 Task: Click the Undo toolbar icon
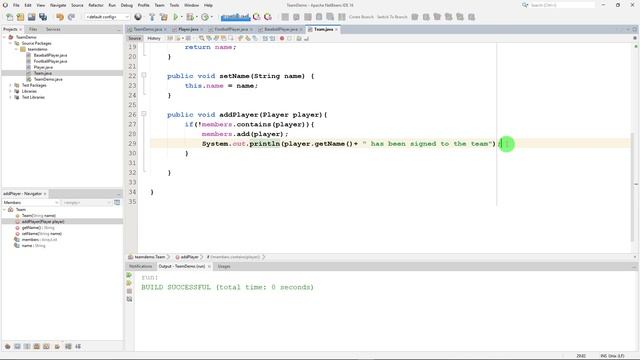pos(60,17)
